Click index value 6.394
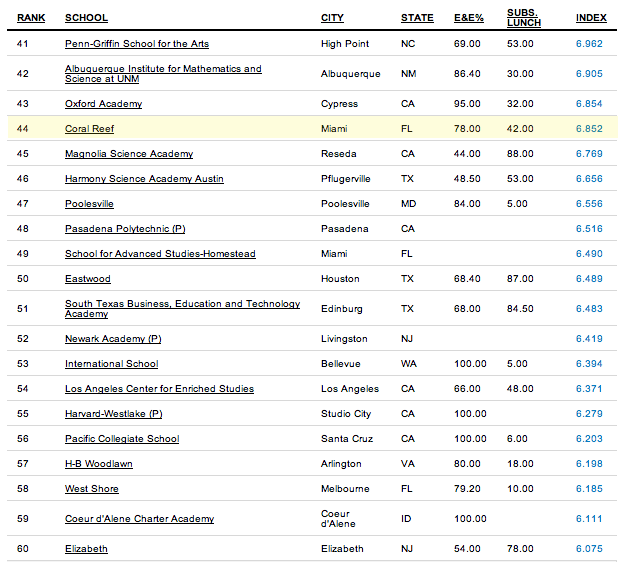The height and width of the screenshot is (566, 626). click(589, 364)
